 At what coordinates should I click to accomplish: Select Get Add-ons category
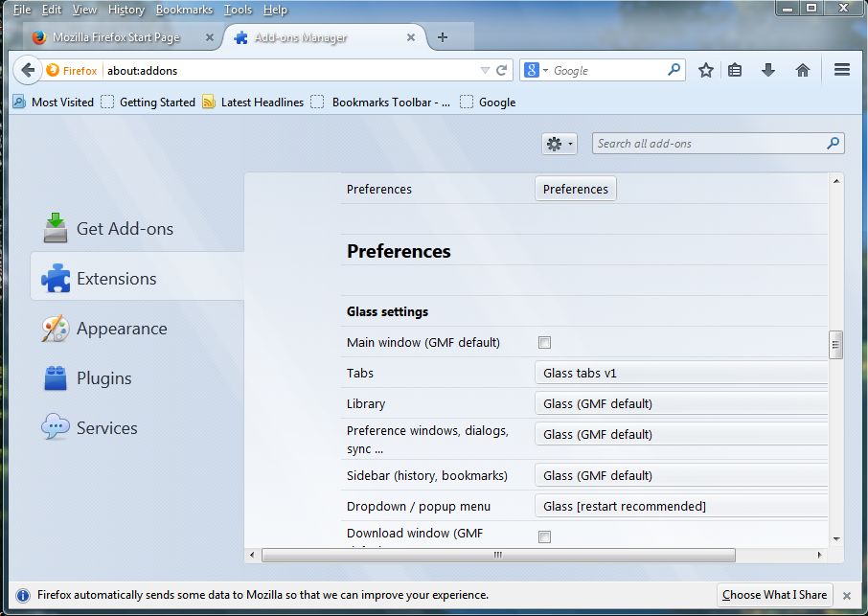click(137, 228)
